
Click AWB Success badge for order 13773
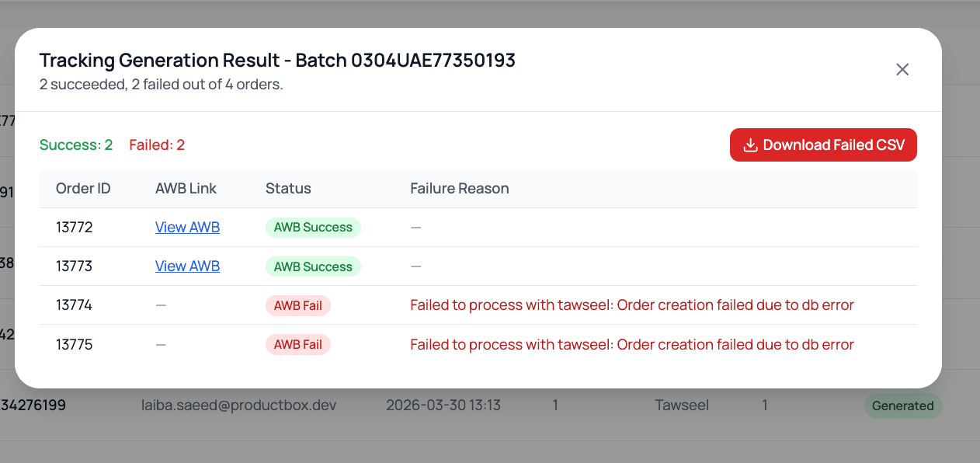313,266
